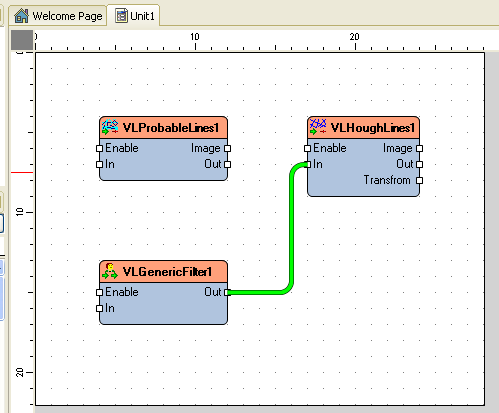Click the gray ruler corner square
499x413 pixels.
[22, 40]
